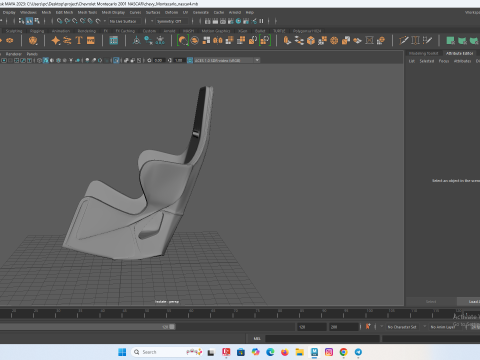Open viewport Panels menu

click(x=32, y=54)
